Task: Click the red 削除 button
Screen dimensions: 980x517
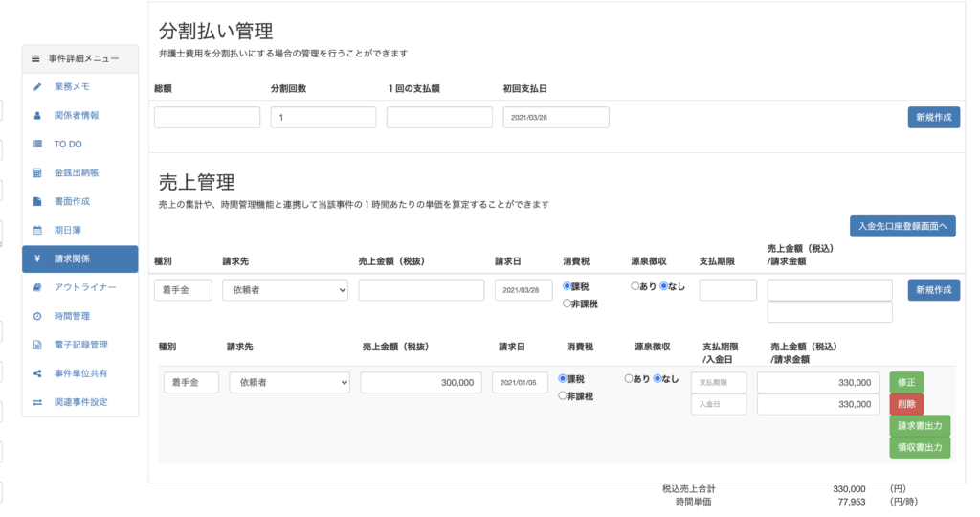Action: 906,404
